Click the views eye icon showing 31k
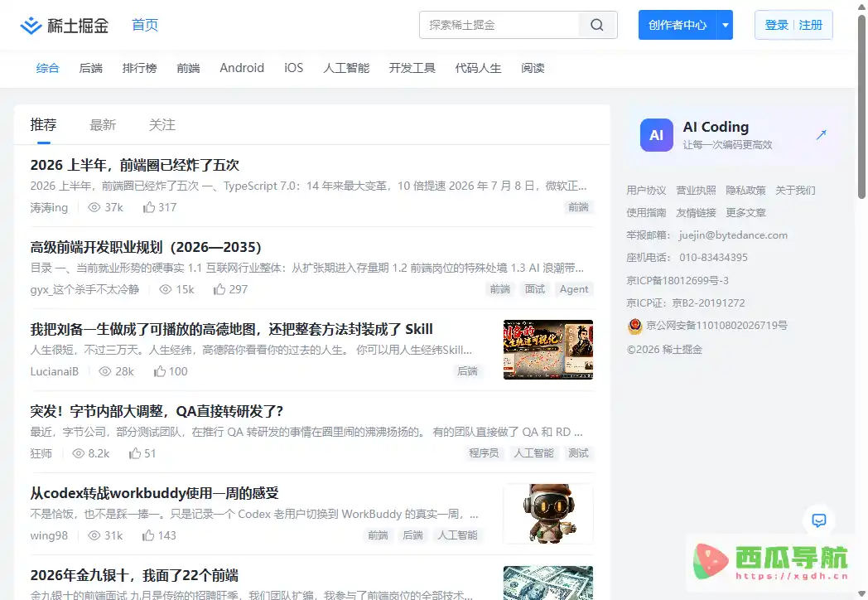The height and width of the screenshot is (600, 868). click(x=94, y=535)
